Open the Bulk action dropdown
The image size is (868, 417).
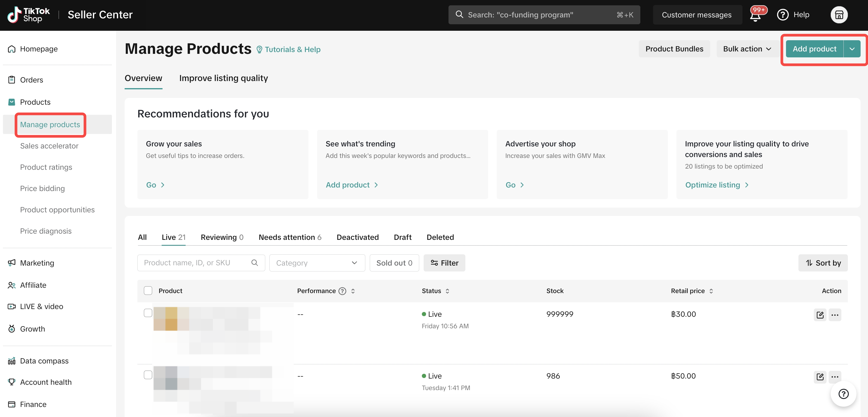pyautogui.click(x=747, y=49)
